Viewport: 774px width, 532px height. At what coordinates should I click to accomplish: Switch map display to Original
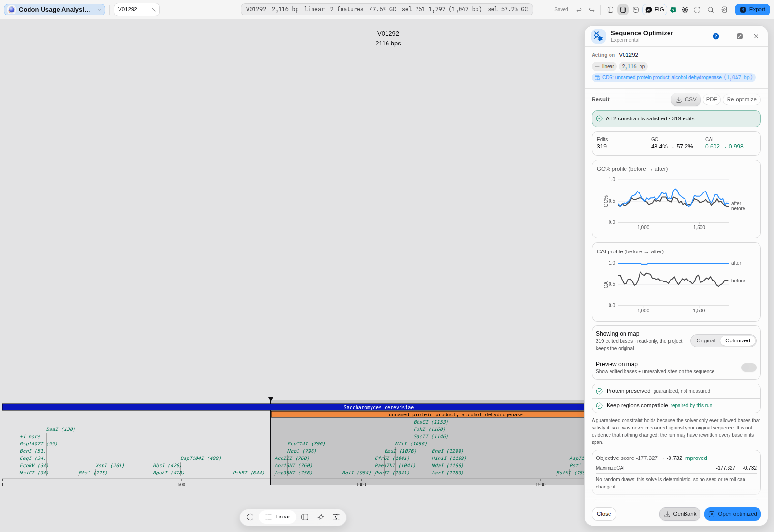tap(706, 341)
